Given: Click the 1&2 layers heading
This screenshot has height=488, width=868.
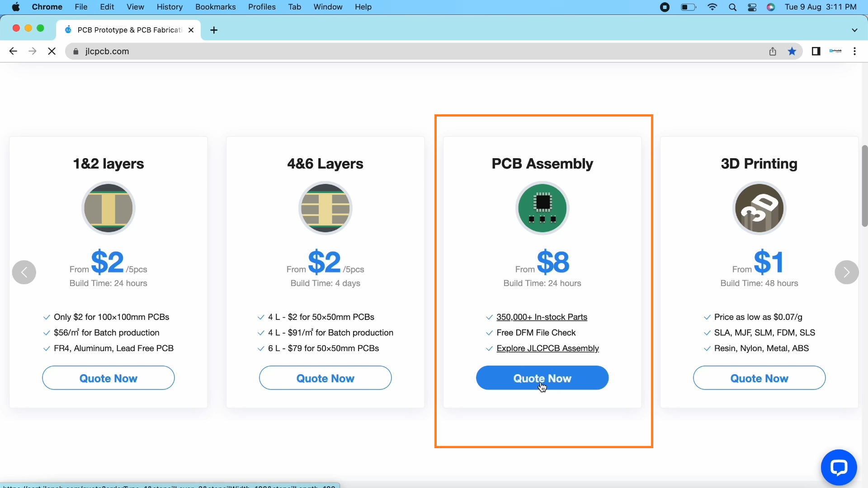Looking at the screenshot, I should (108, 164).
